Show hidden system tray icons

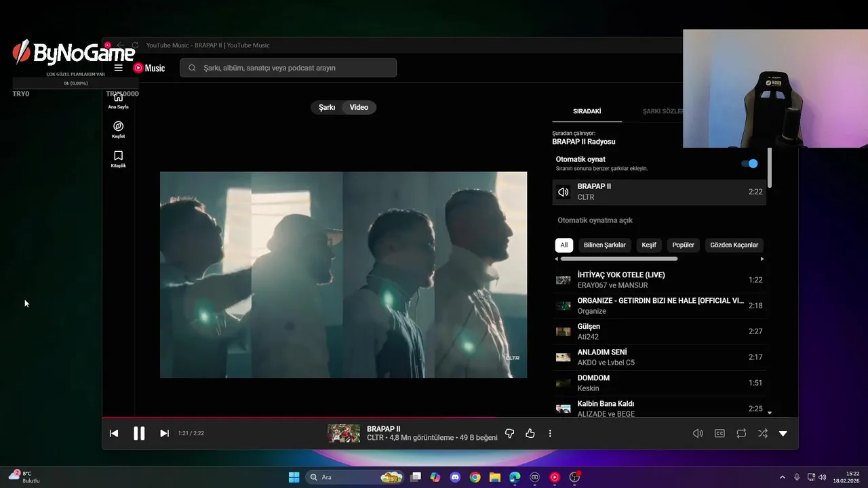pyautogui.click(x=782, y=477)
